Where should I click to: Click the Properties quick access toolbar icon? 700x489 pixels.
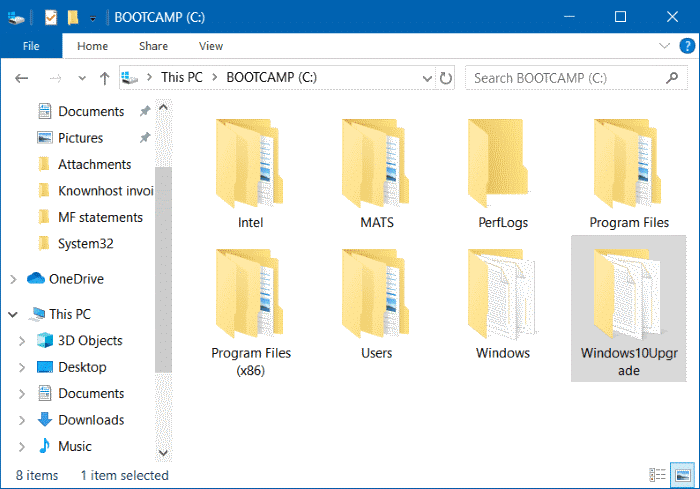click(x=50, y=17)
